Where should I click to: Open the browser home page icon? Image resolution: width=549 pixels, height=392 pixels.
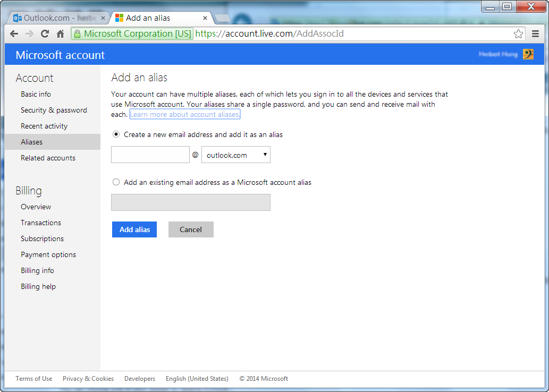(60, 34)
